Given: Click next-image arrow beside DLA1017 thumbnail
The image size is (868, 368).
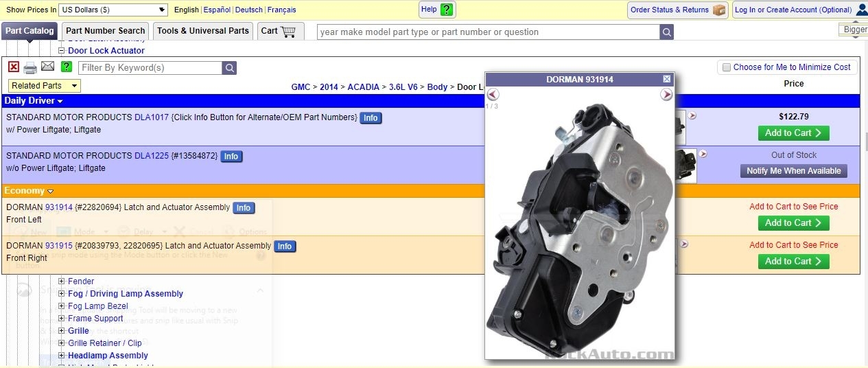Looking at the screenshot, I should point(692,115).
